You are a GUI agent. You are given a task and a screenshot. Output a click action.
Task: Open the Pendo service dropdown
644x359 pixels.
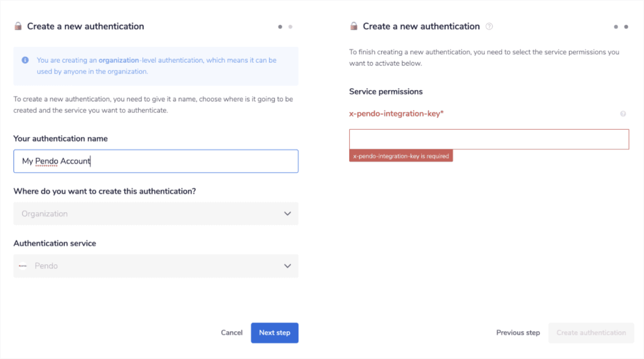156,266
